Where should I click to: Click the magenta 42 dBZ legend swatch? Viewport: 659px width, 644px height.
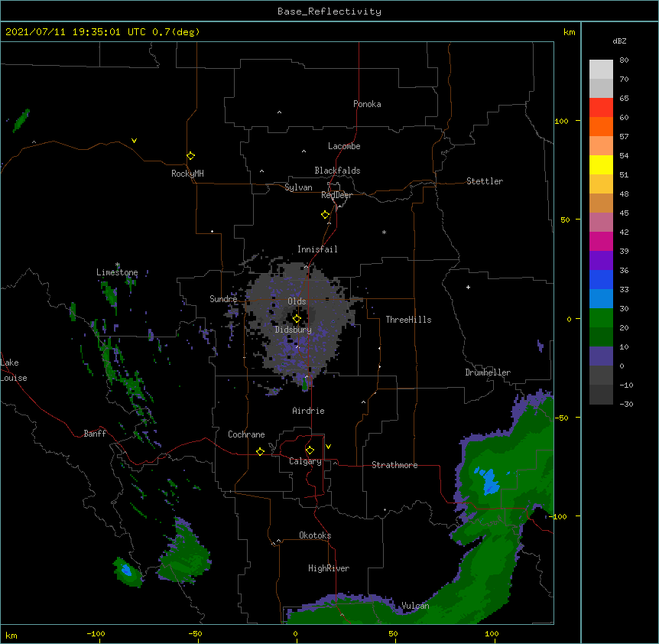click(601, 242)
